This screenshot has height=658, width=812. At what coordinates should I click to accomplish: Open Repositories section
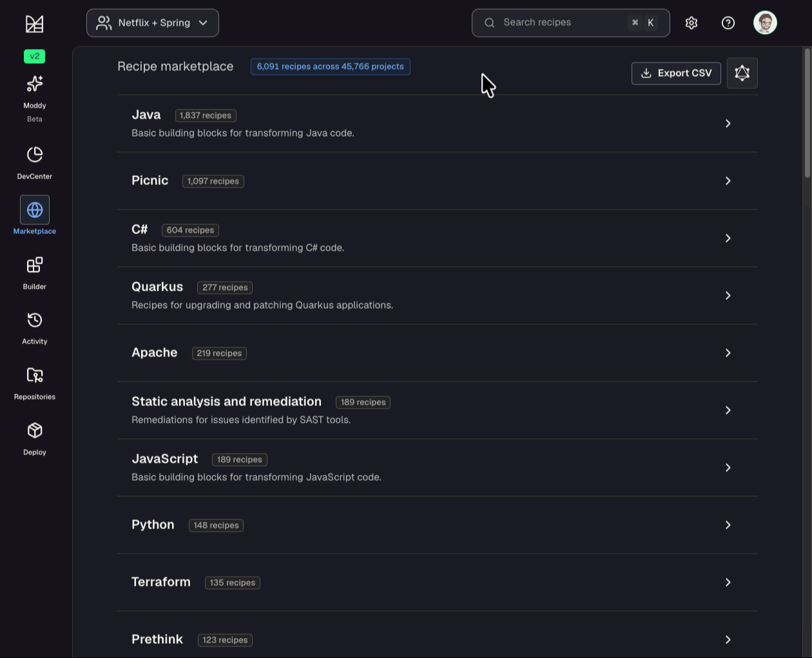pos(35,383)
